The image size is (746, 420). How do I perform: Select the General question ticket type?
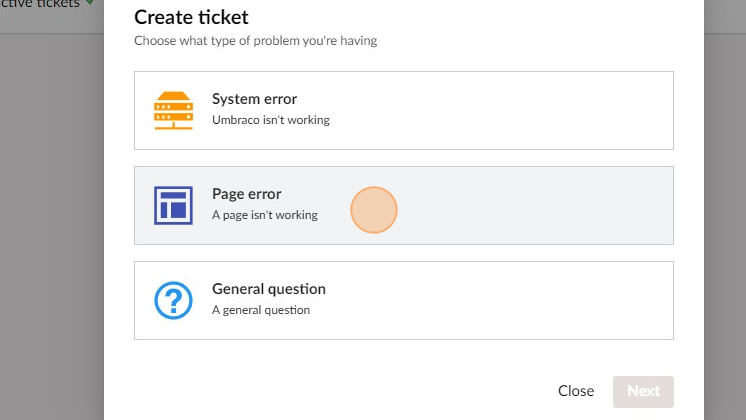point(403,300)
